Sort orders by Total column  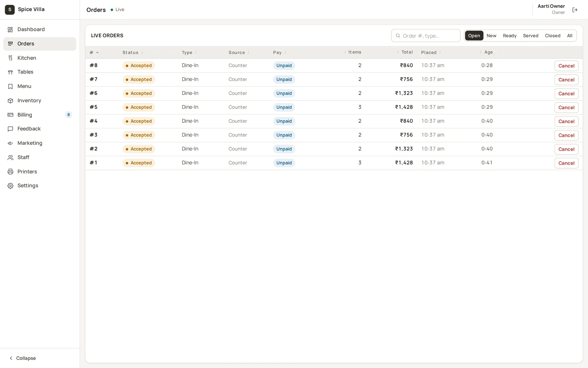point(405,52)
